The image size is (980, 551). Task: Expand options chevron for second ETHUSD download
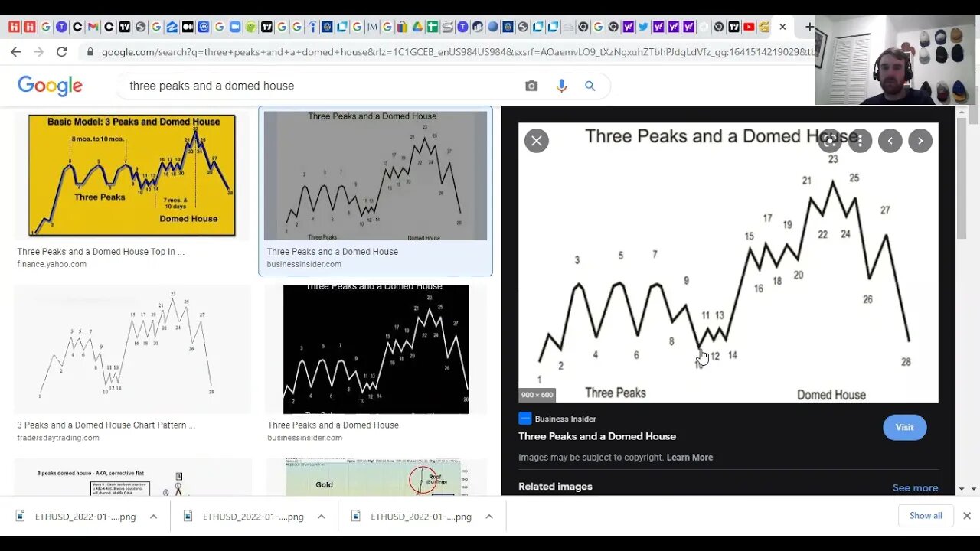point(321,517)
